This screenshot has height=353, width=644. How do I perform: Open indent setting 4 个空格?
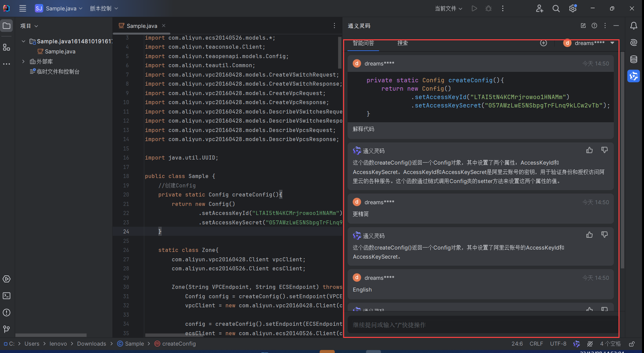point(610,344)
